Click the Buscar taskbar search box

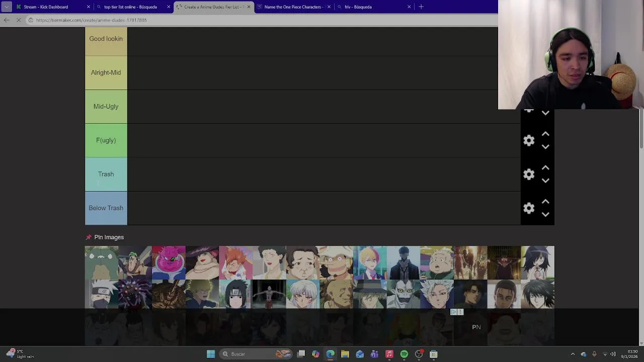coord(257,354)
